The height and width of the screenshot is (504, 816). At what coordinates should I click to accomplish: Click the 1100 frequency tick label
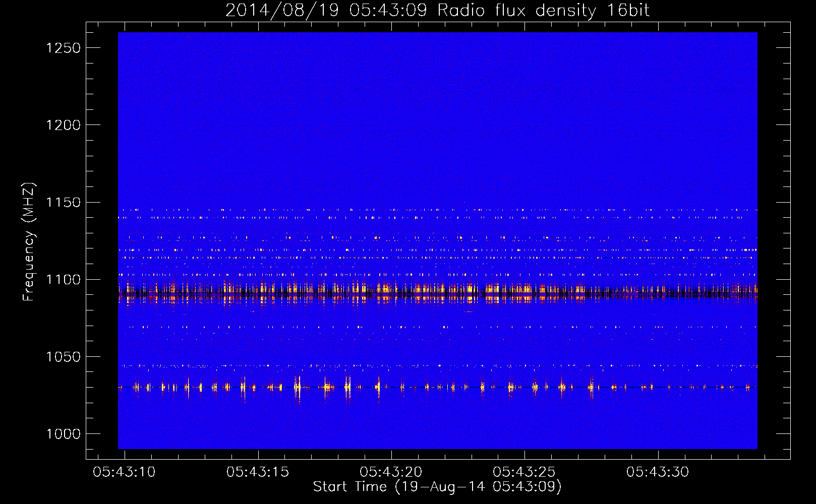(x=63, y=280)
